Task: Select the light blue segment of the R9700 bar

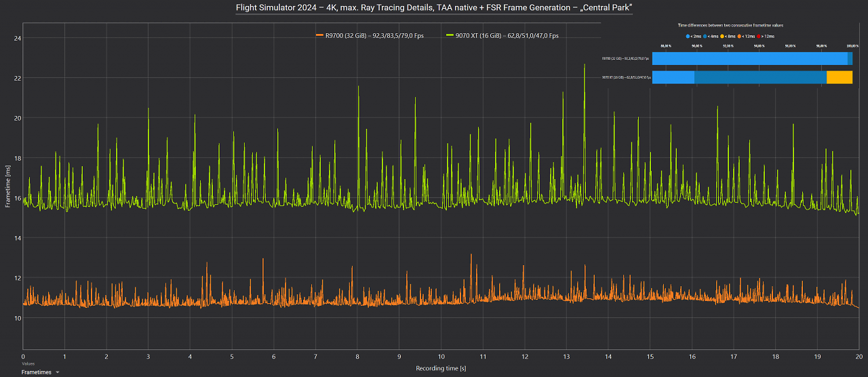Action: 749,59
